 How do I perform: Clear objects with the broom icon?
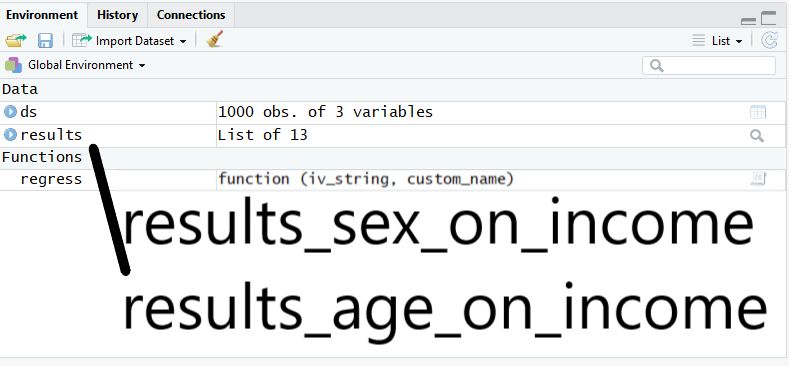pyautogui.click(x=215, y=40)
